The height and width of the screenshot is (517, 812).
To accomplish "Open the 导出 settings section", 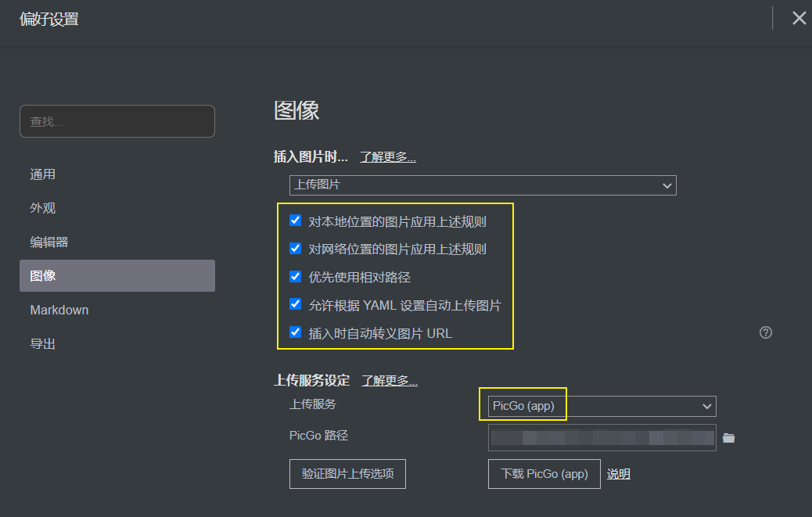I will (x=43, y=344).
